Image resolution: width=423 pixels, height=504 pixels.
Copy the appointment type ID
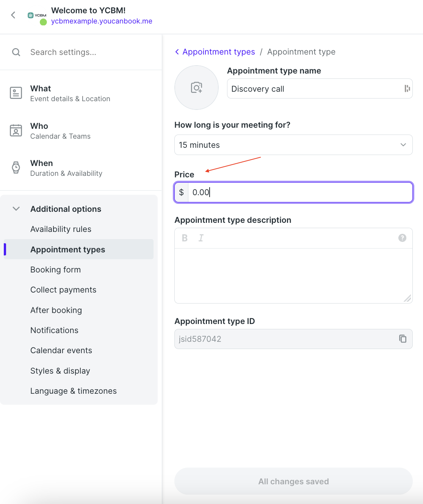tap(403, 339)
